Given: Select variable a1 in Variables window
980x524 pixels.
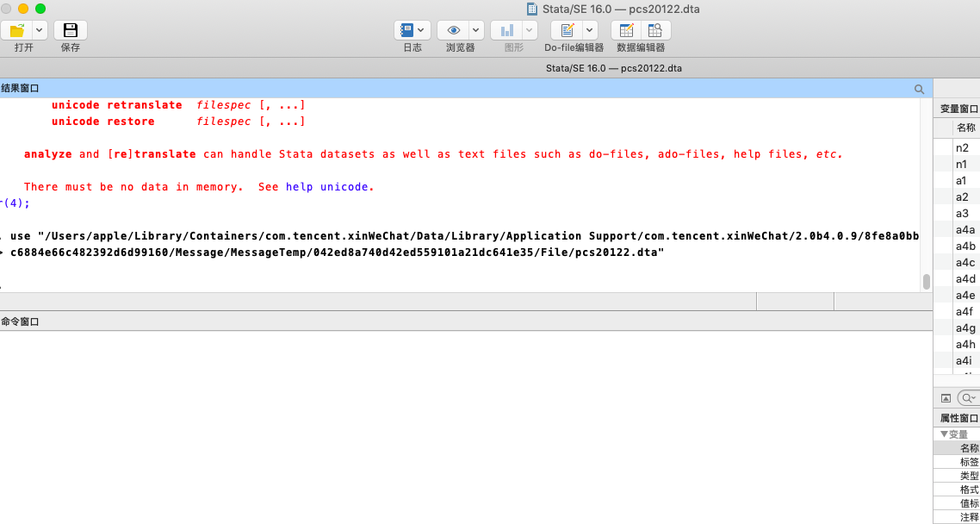Looking at the screenshot, I should [961, 181].
